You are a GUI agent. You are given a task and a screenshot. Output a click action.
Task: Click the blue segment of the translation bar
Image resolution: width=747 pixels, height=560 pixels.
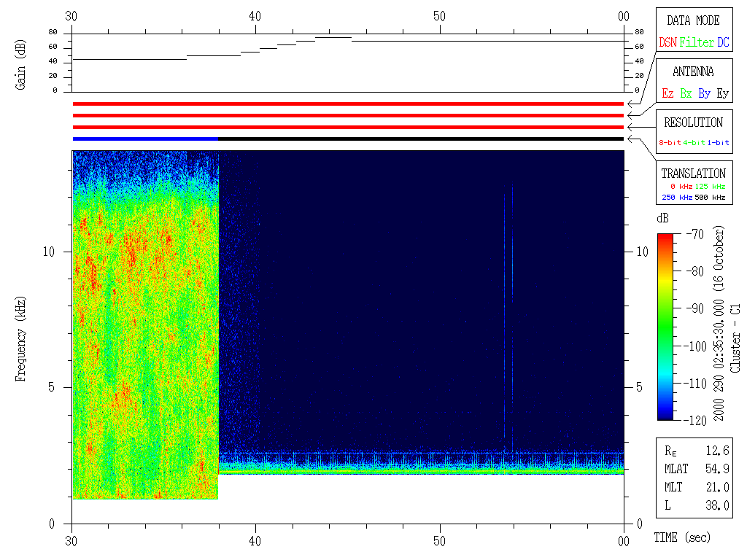(x=145, y=139)
